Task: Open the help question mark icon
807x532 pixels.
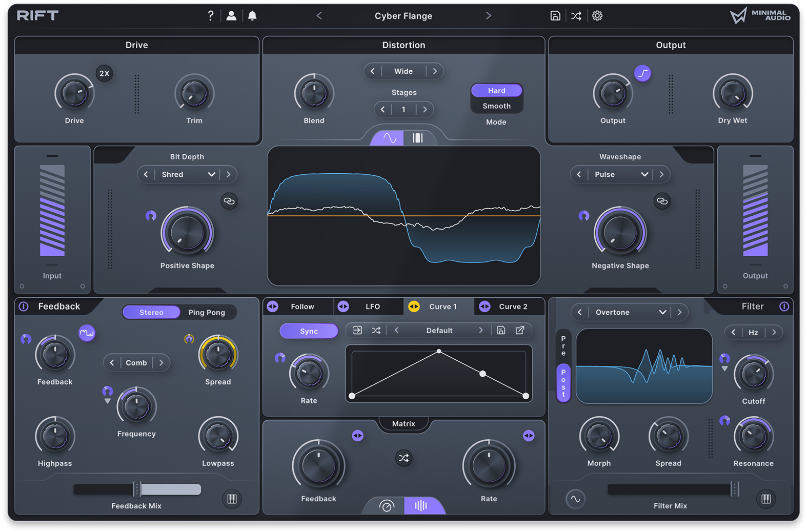Action: pos(210,16)
